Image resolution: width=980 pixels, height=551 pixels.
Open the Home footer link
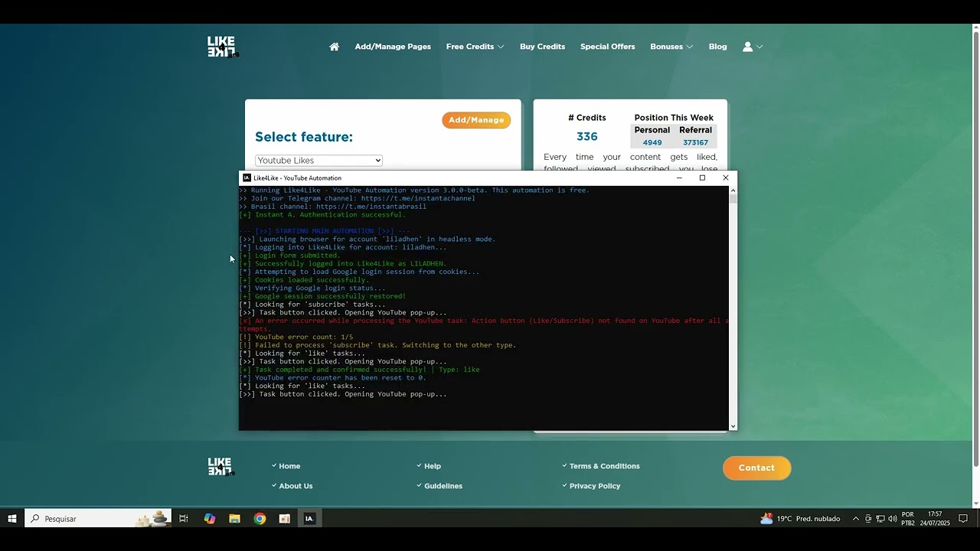pos(289,466)
